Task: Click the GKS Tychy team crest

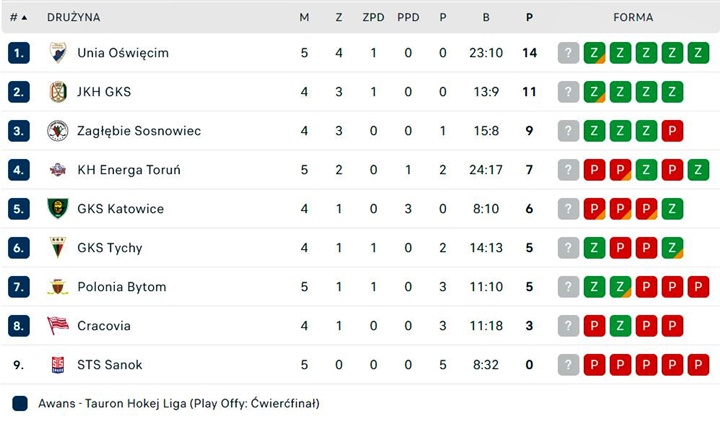Action: coord(58,248)
